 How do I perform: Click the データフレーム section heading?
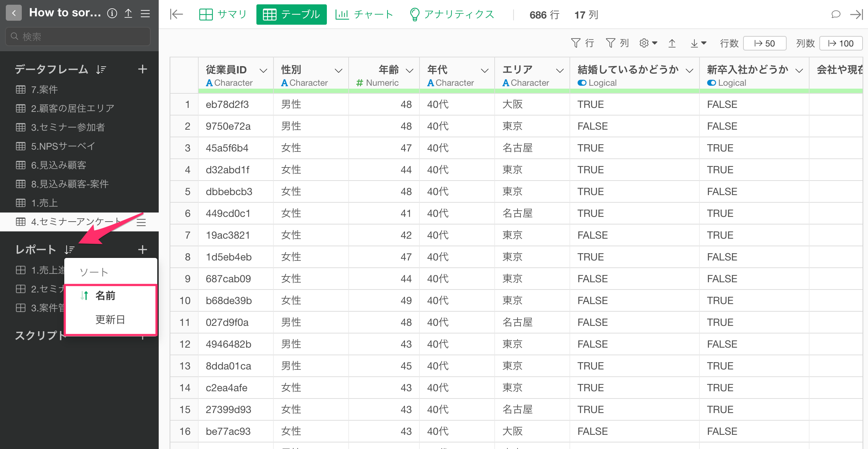tap(51, 69)
